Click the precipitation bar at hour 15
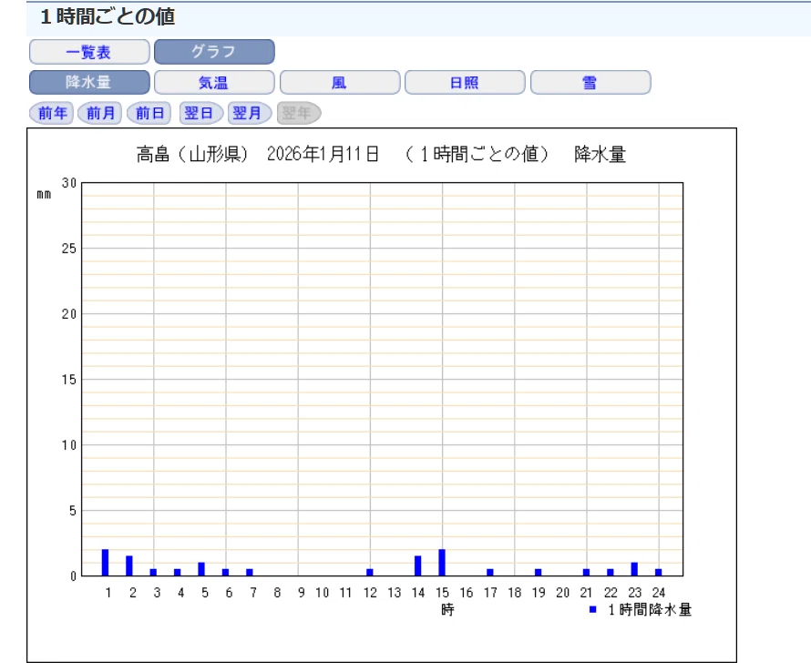Viewport: 811px width, 672px height. pos(442,563)
